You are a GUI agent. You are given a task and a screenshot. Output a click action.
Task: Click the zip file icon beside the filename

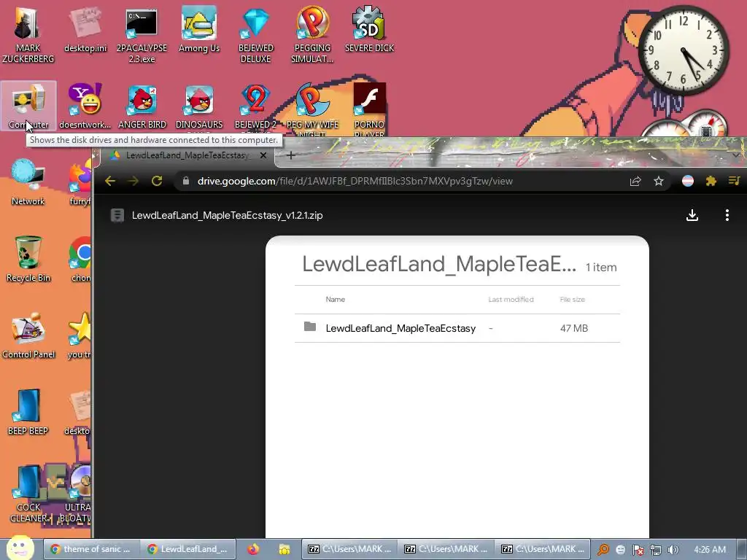coord(117,215)
